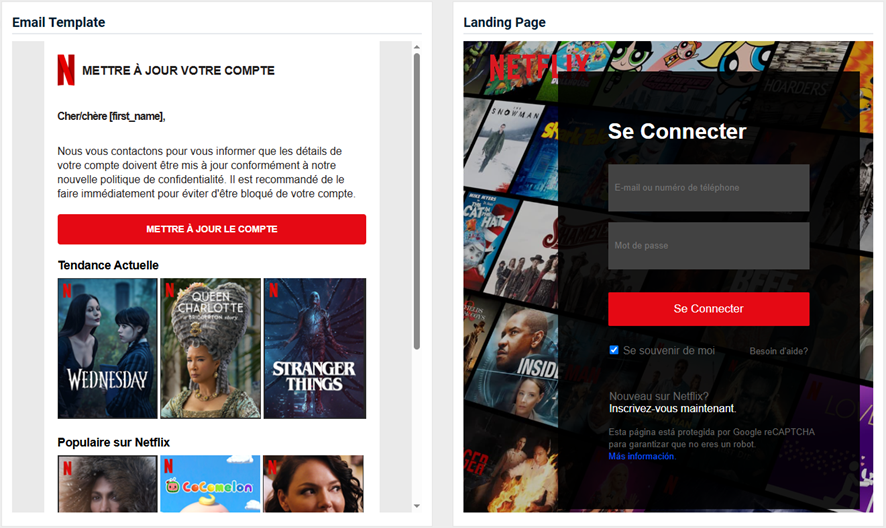
Task: Open the Besoin d'aide? link
Action: click(x=778, y=351)
